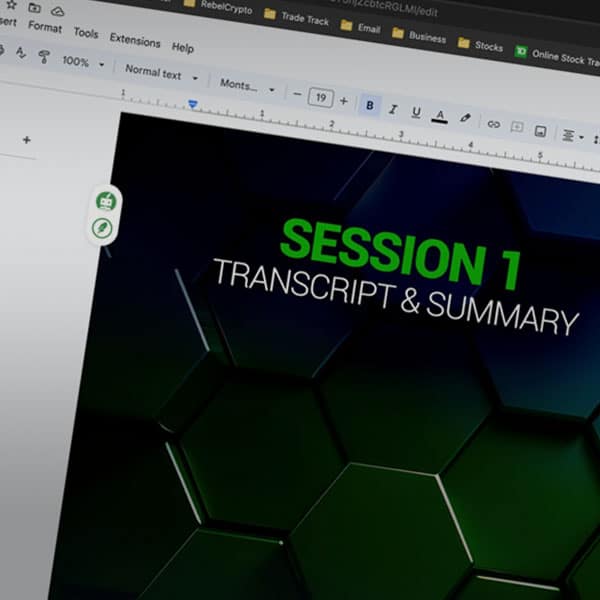Screen dimensions: 600x600
Task: Open the Extensions menu
Action: pyautogui.click(x=134, y=41)
